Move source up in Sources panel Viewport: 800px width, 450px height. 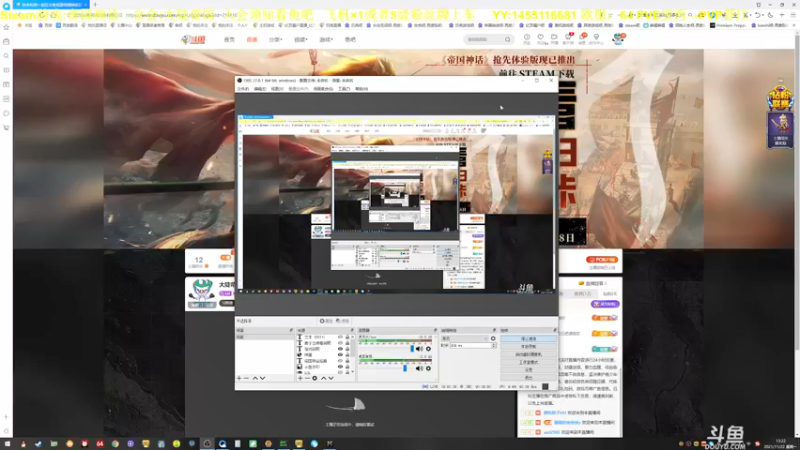323,378
